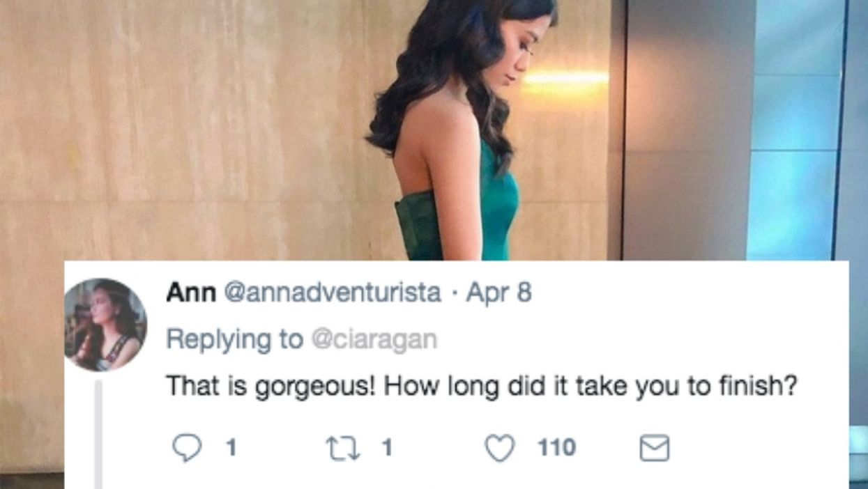Image resolution: width=868 pixels, height=489 pixels.
Task: Click the 110 likes count
Action: 556,448
